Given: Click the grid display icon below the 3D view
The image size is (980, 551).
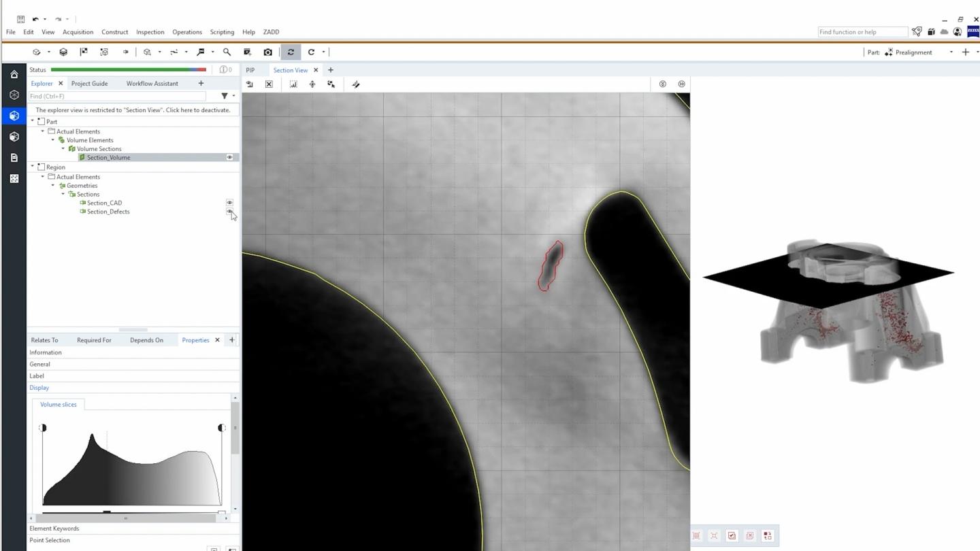Looking at the screenshot, I should [x=696, y=535].
